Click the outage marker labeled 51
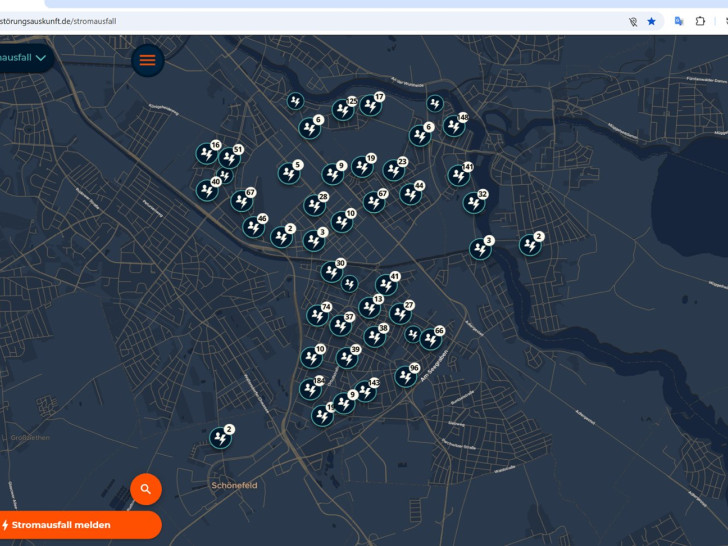The image size is (728, 546). pyautogui.click(x=229, y=158)
